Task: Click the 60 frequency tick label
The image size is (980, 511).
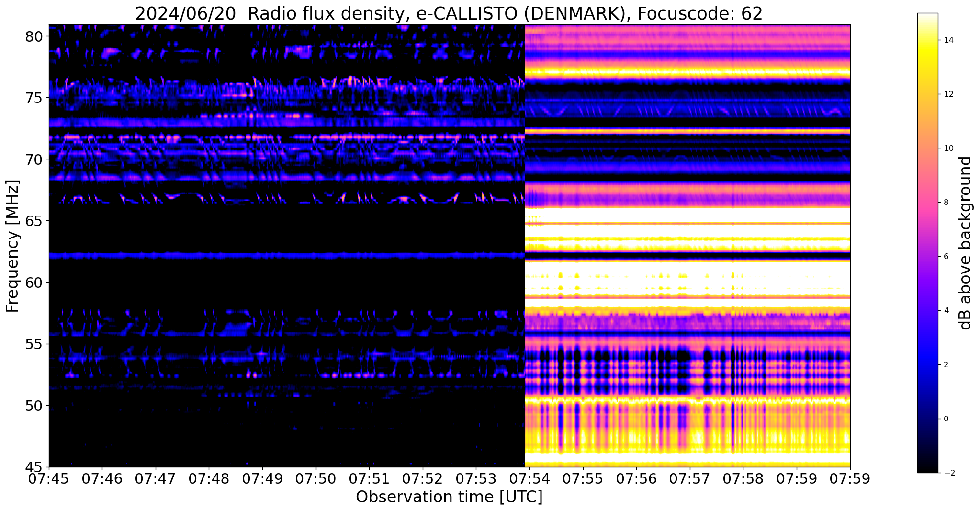Action: (34, 283)
